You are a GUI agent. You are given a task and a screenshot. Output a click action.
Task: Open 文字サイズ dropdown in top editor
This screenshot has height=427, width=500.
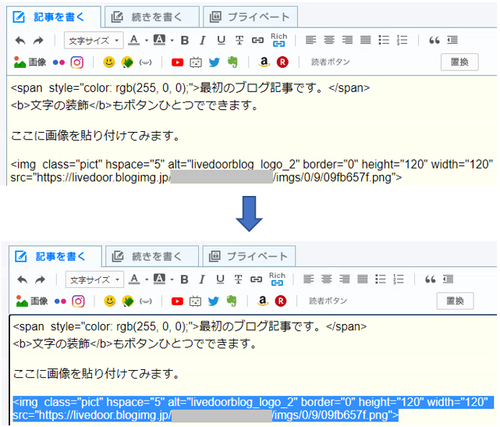(94, 41)
